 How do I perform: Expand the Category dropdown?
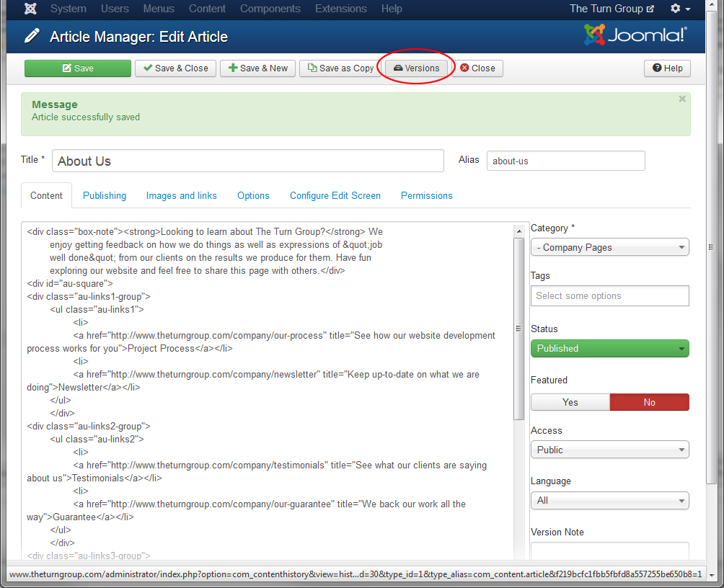coord(609,247)
